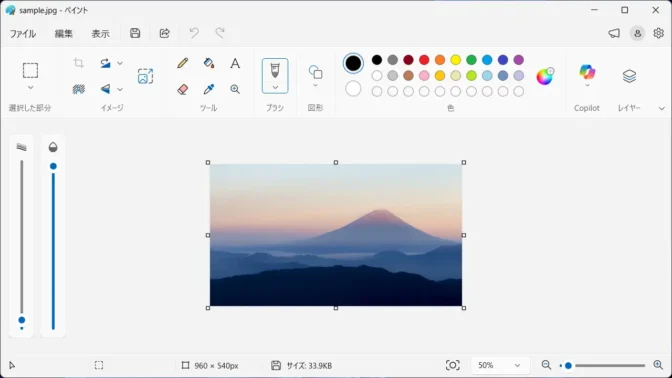Adjust the brush size slider handle
This screenshot has width=672, height=378.
[21, 320]
